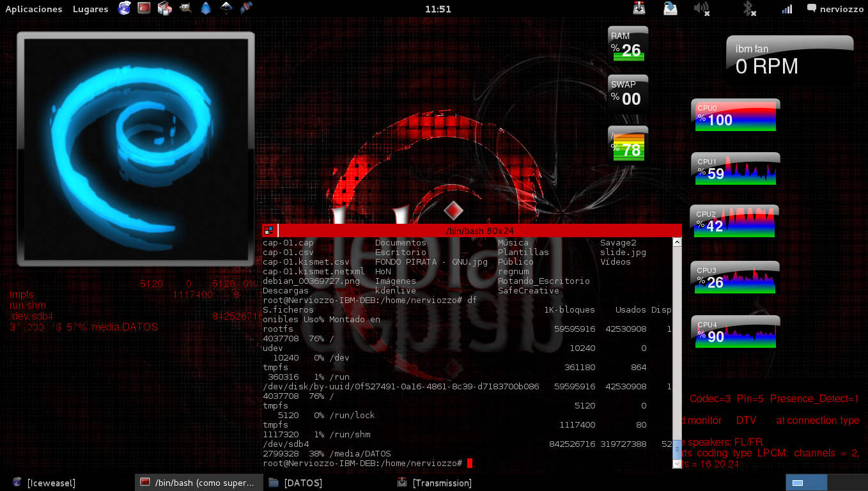Click the terminal scrollbar down arrow

[676, 464]
